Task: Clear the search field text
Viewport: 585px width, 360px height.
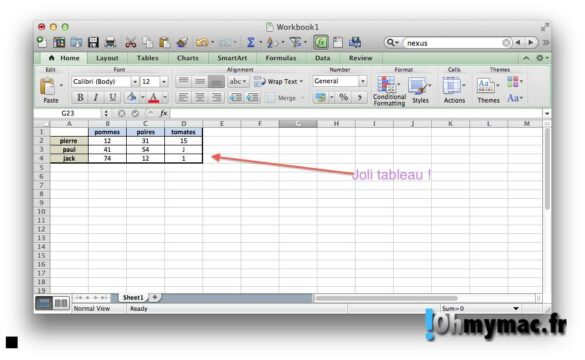Action: (x=506, y=43)
